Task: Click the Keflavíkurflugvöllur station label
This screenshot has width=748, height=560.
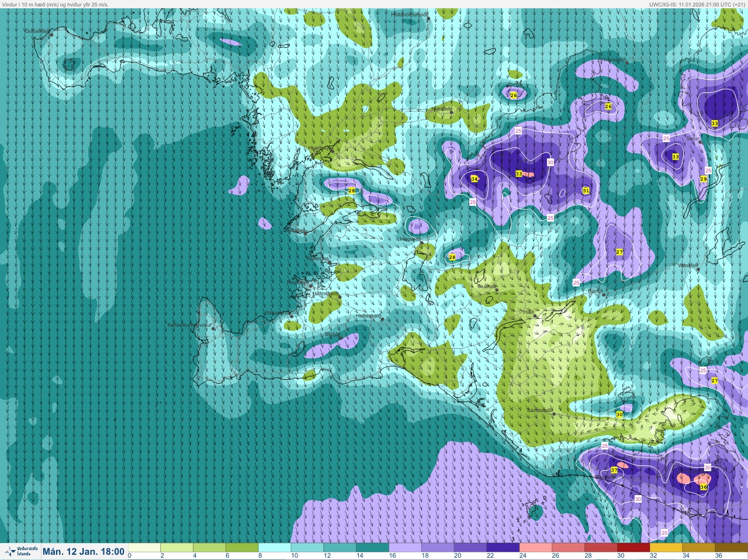Action: (189, 325)
